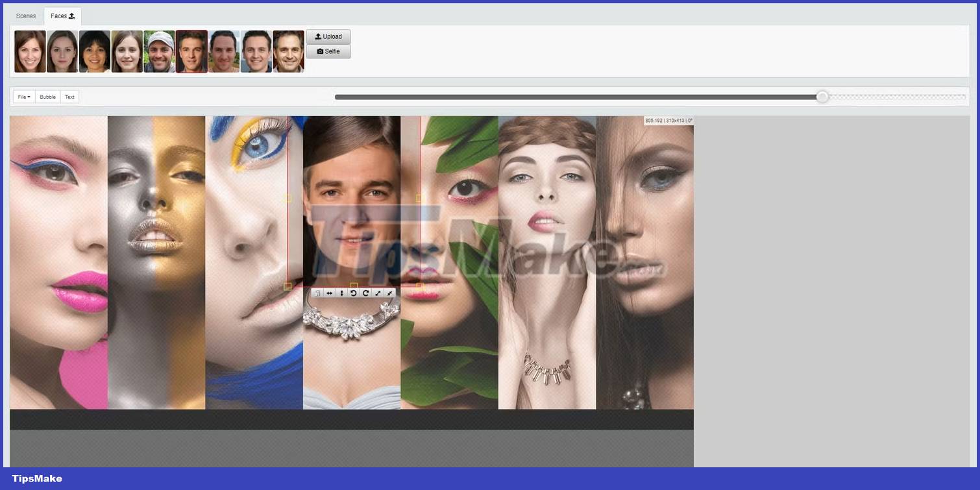Enlarge the face with the expand arrows icon
Screen dimensions: 980x490
click(x=378, y=293)
